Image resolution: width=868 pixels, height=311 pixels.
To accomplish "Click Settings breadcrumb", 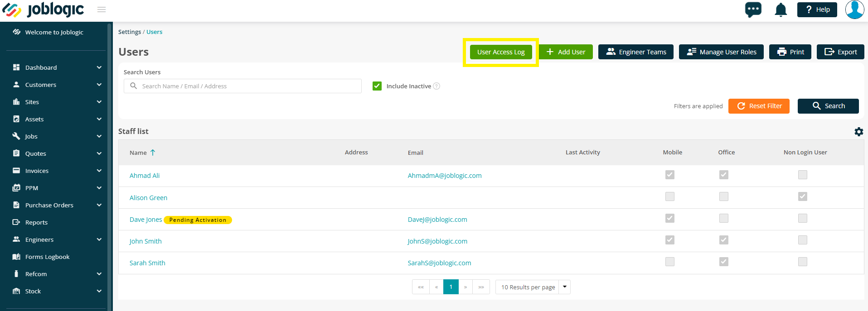I will point(130,32).
